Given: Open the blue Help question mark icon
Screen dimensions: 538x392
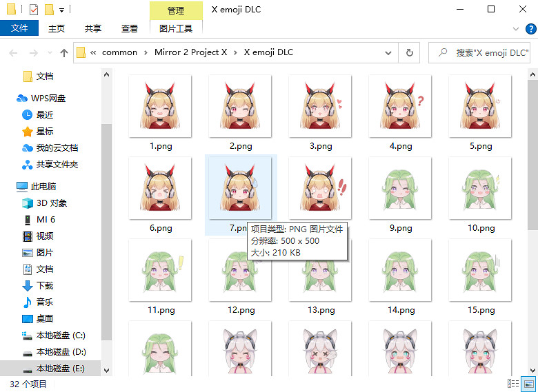Looking at the screenshot, I should pyautogui.click(x=531, y=29).
